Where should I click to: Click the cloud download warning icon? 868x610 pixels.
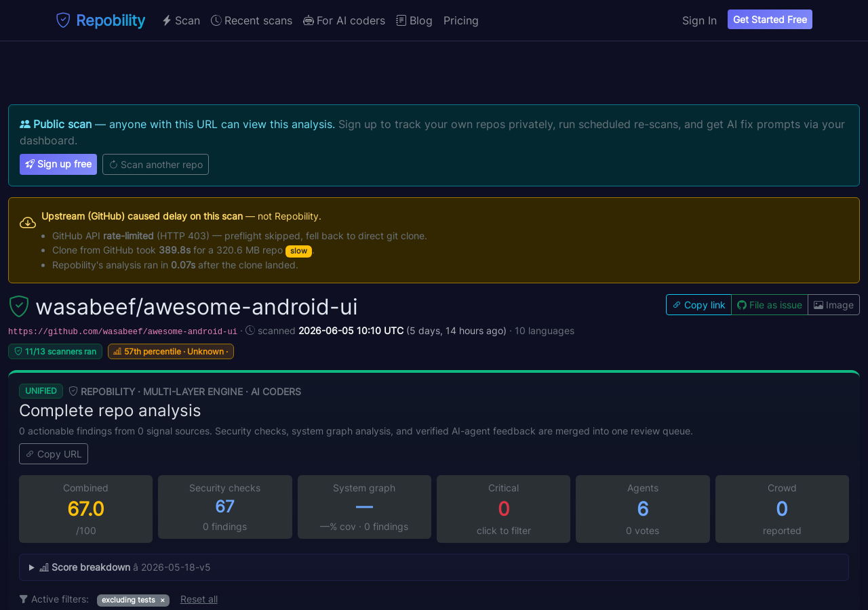click(x=28, y=222)
